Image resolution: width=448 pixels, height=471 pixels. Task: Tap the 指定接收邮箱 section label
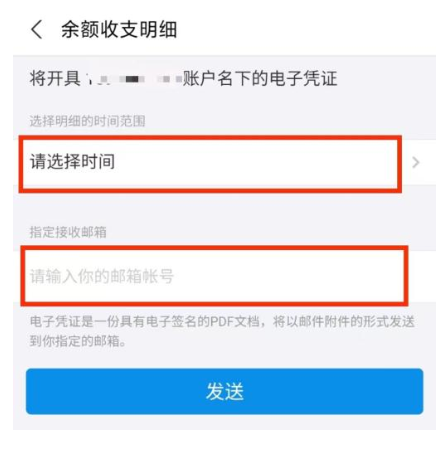click(68, 232)
